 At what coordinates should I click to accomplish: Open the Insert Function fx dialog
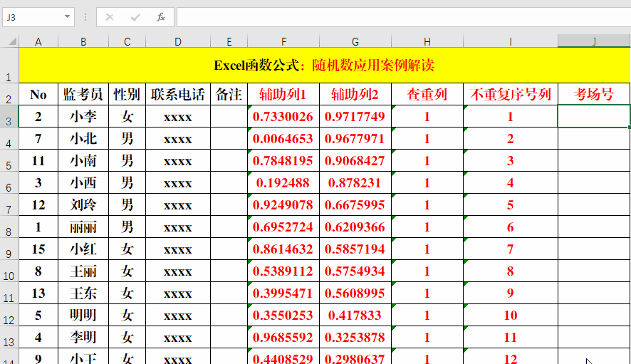[x=161, y=16]
